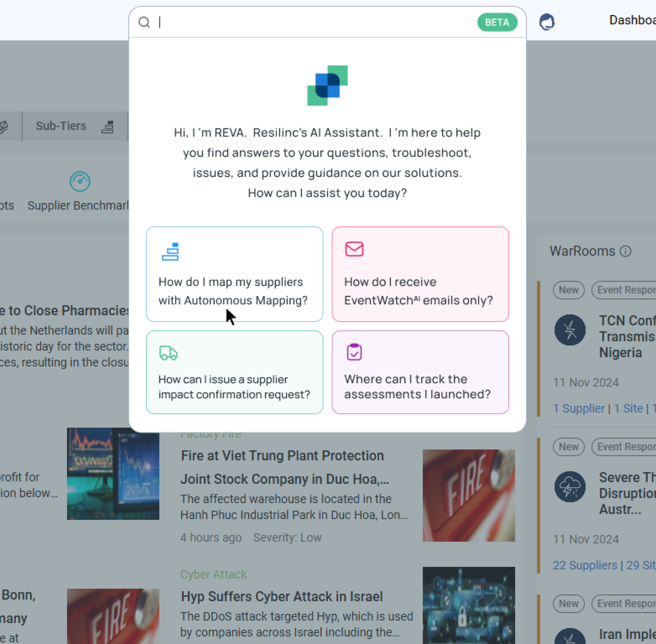Click the clipboard icon for assessments tracking
656x644 pixels.
354,352
